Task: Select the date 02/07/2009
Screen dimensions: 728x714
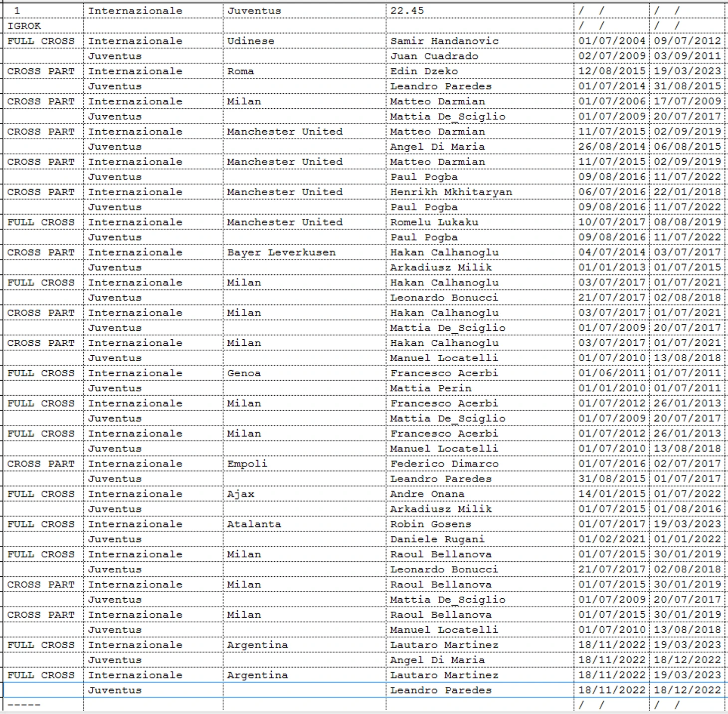Action: (x=612, y=56)
